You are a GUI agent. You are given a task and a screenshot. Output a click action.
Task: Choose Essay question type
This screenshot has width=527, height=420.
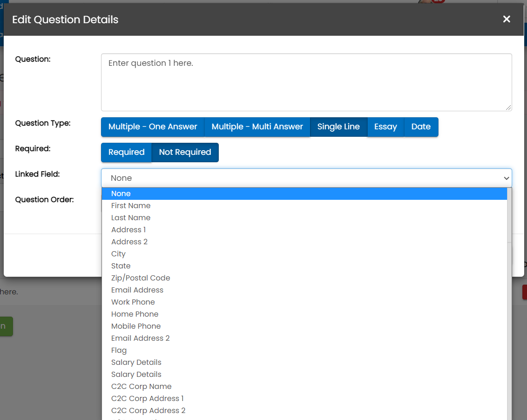[x=386, y=127]
